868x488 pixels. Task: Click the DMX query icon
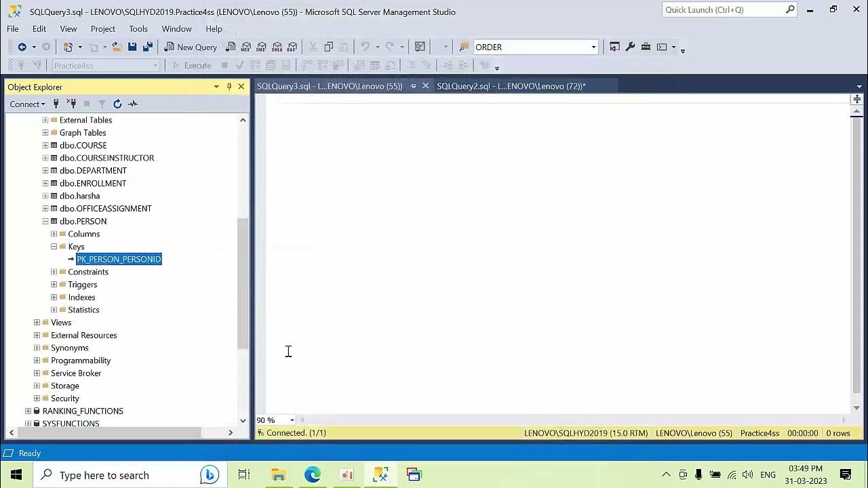click(x=262, y=47)
